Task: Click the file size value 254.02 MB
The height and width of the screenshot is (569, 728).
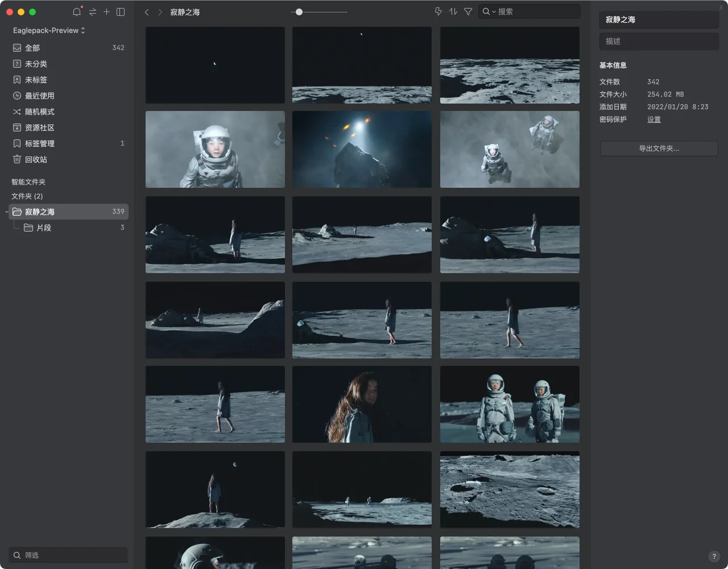Action: point(665,94)
